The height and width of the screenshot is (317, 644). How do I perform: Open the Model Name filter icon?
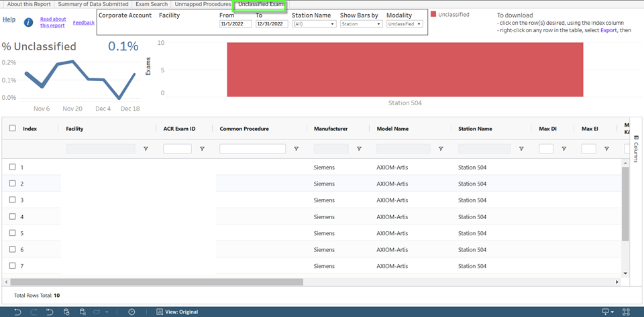(x=441, y=149)
